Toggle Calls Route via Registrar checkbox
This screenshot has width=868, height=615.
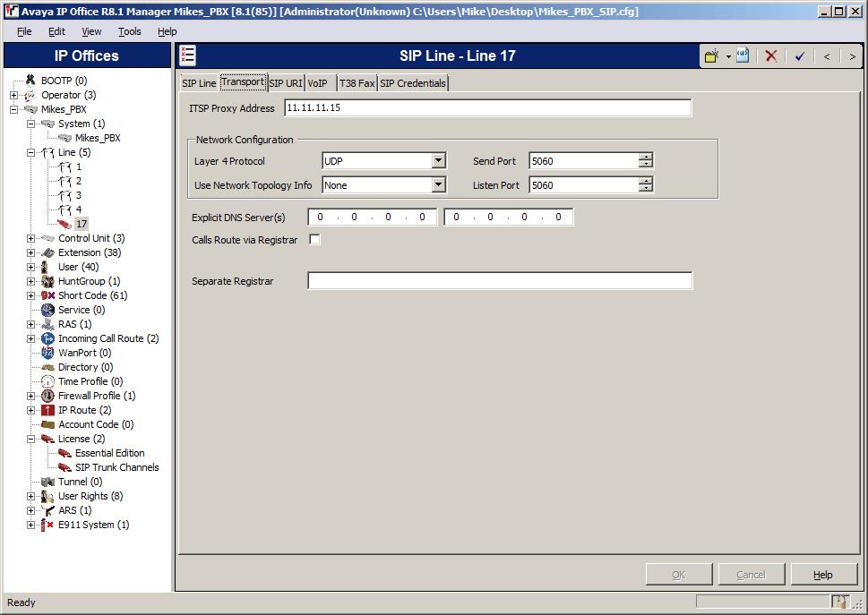click(x=314, y=240)
